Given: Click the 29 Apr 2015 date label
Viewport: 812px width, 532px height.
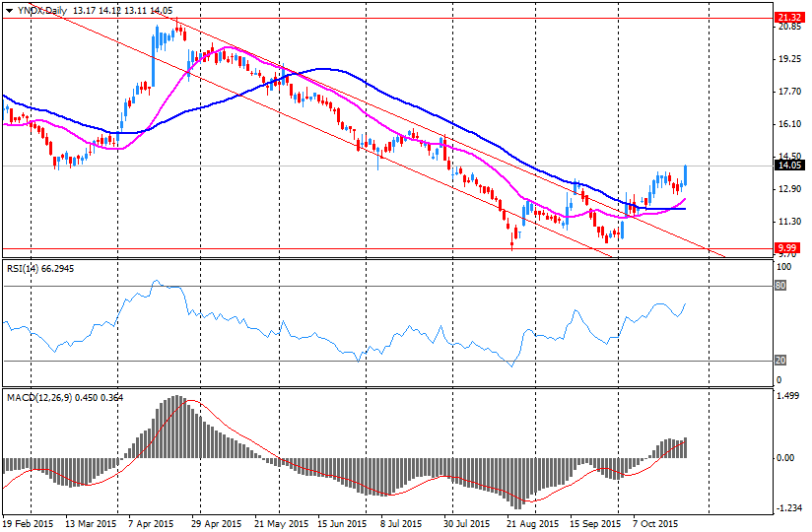Looking at the screenshot, I should [217, 524].
